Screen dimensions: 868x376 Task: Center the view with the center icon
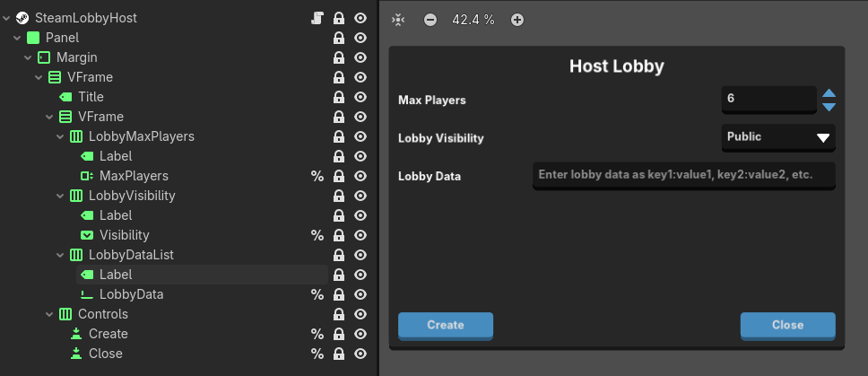pos(398,20)
